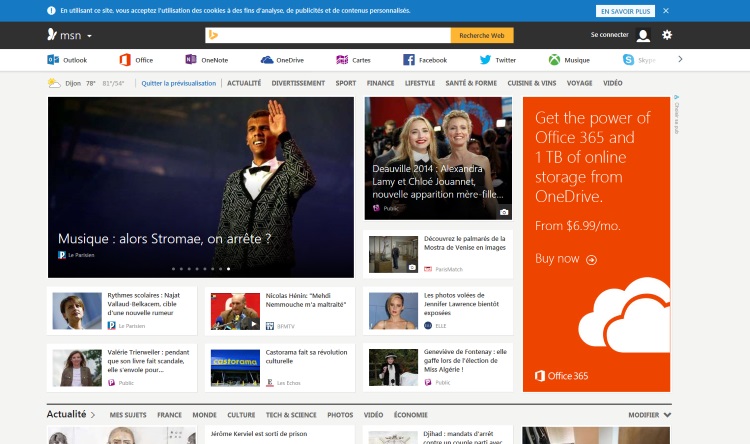Viewport: 750px width, 444px height.
Task: Click the info icon in cookie banner
Action: click(51, 11)
